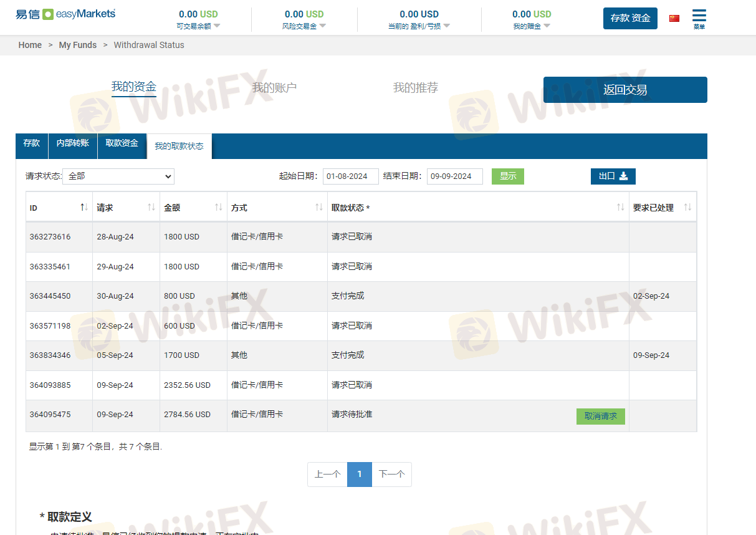Click the 结束日期 date field
Viewport: 756px width, 535px height.
pos(455,176)
